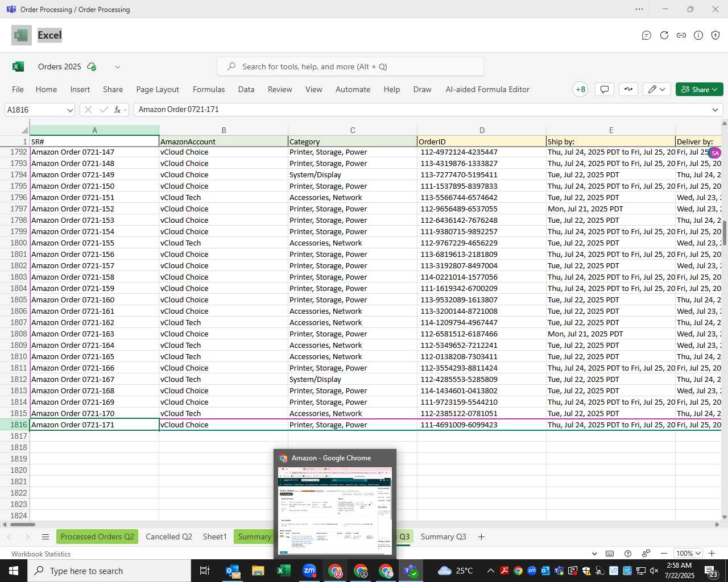The image size is (728, 582).
Task: Switch to Processed Orders Q2 sheet
Action: point(97,537)
